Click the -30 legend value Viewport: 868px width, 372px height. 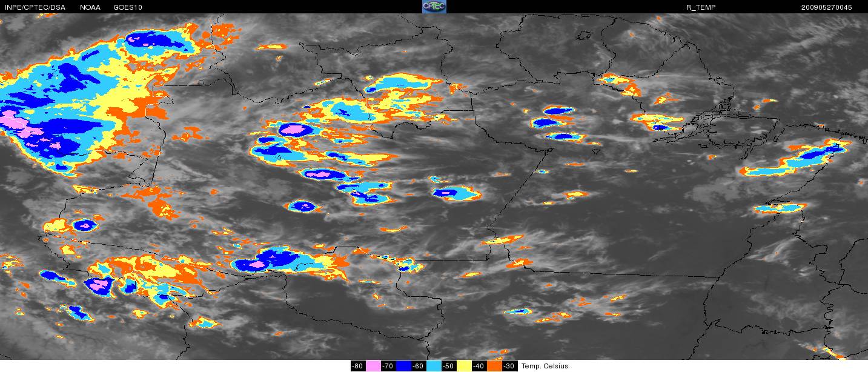coord(509,366)
